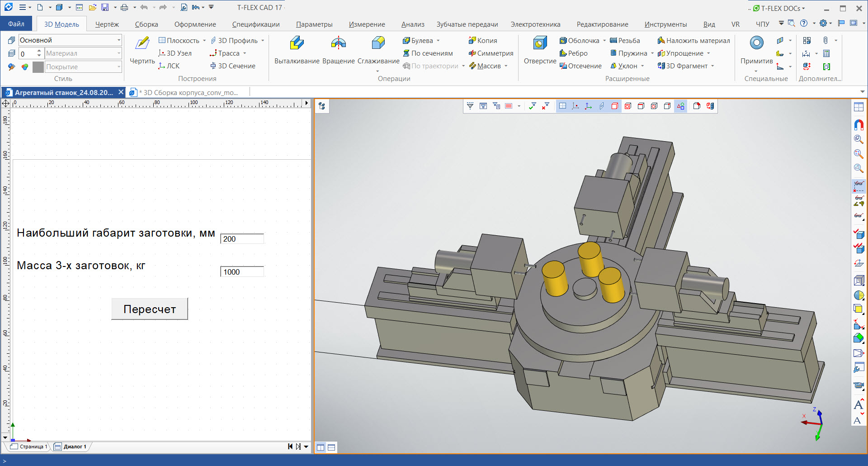Toggle the split window layout button at bottom
This screenshot has width=868, height=466.
pyautogui.click(x=321, y=447)
